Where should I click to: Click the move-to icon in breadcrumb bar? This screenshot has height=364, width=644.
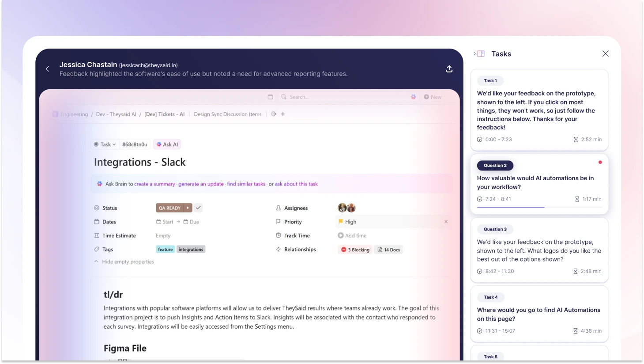point(274,114)
